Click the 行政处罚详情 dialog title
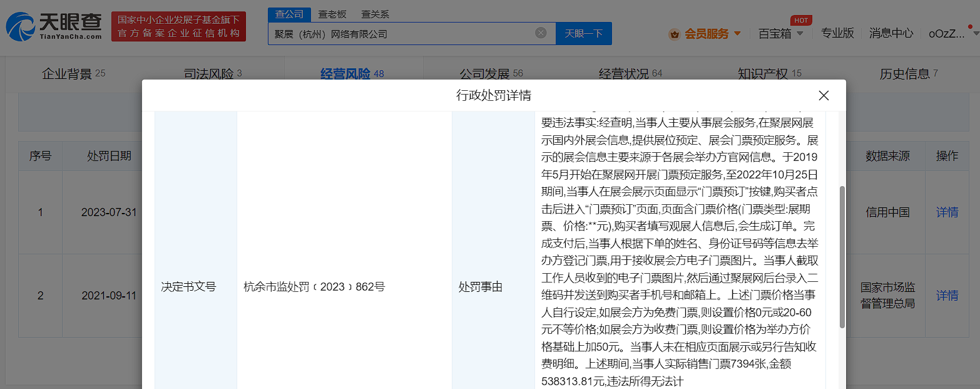Viewport: 980px width, 389px height. (x=494, y=96)
